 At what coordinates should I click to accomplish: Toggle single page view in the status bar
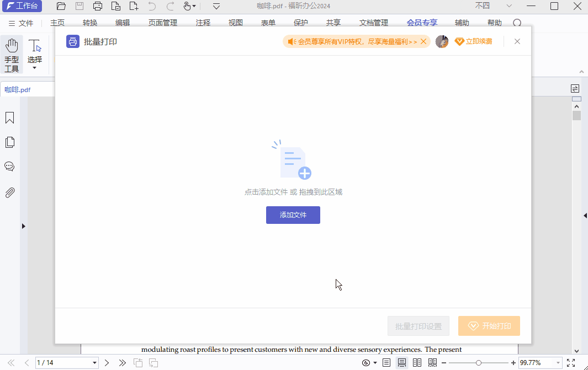[386, 362]
